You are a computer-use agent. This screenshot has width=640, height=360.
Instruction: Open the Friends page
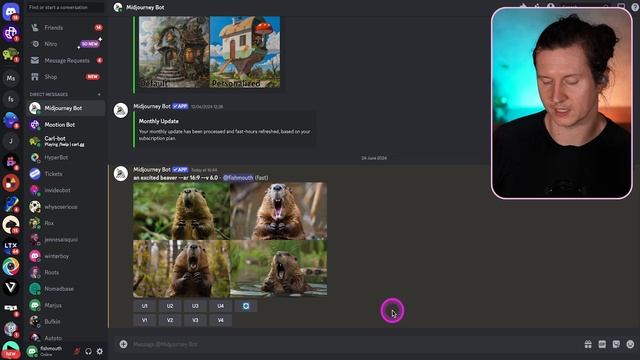tap(66, 28)
